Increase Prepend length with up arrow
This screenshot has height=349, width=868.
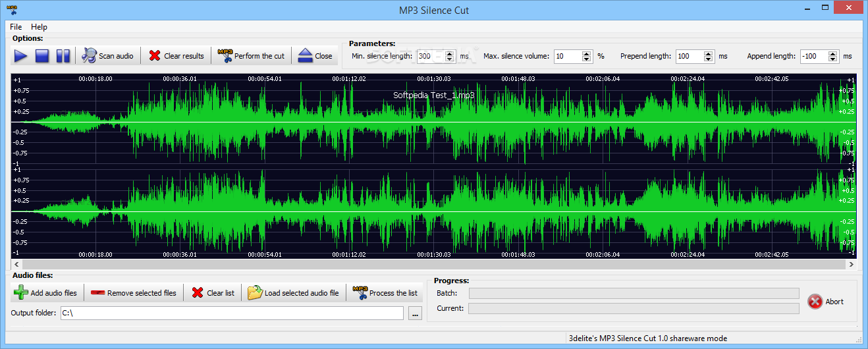point(709,53)
